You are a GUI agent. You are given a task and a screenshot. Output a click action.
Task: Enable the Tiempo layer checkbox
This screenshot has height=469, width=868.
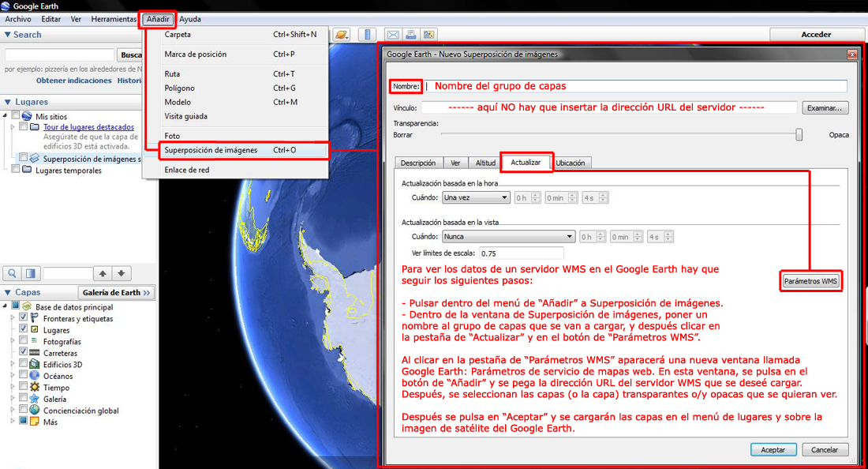tap(23, 387)
